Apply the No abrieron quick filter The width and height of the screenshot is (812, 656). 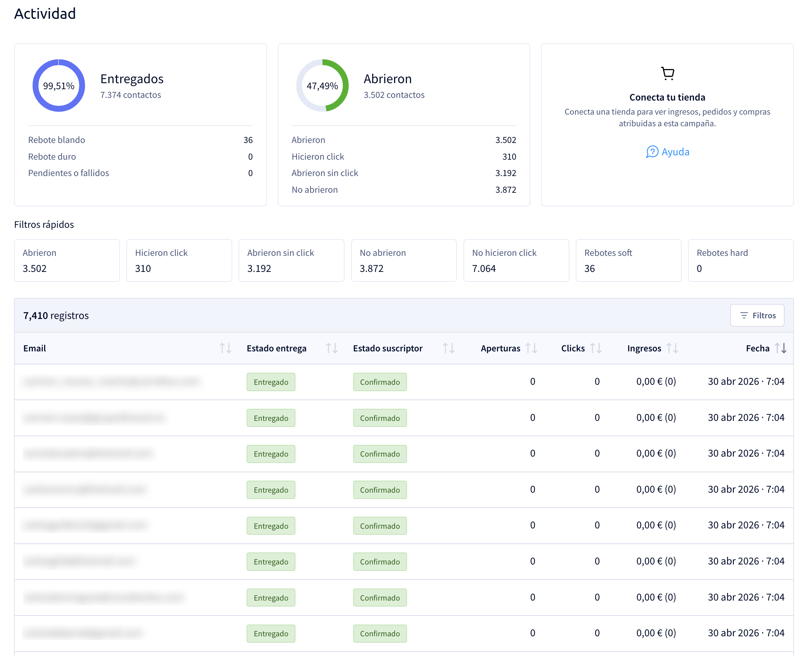[404, 260]
